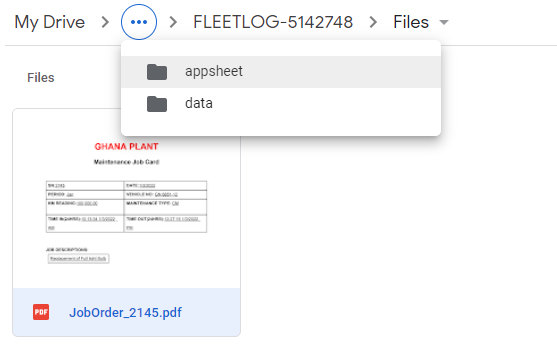Open the Ghana Plant job card thumbnail
Viewport: 557px width, 360px height.
[x=126, y=199]
